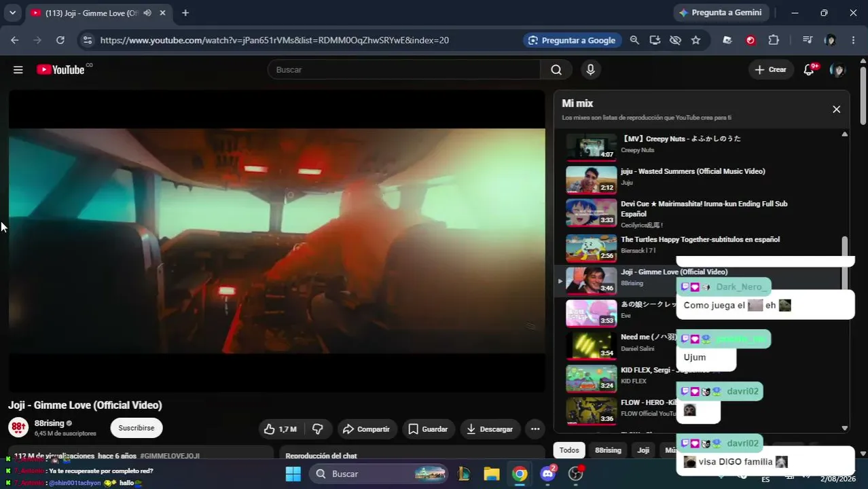The width and height of the screenshot is (868, 489).
Task: Click crossed-out eye icon in address bar
Action: click(x=675, y=40)
